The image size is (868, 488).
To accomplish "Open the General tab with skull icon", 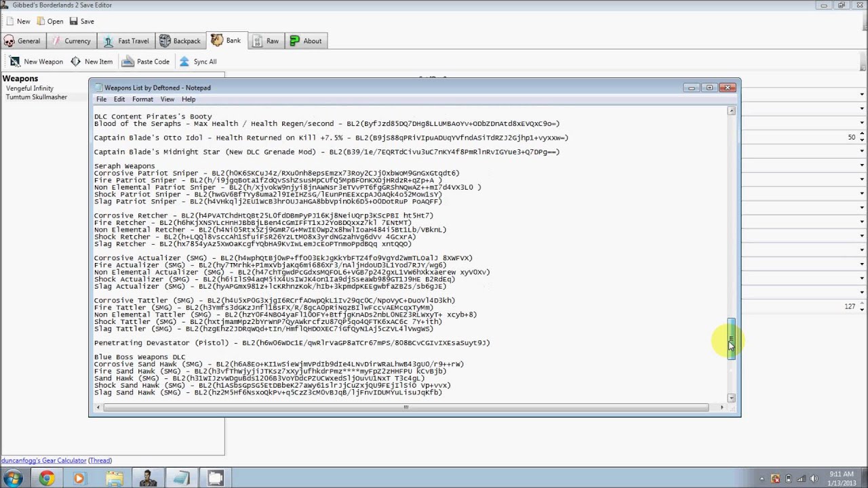I will tap(22, 41).
